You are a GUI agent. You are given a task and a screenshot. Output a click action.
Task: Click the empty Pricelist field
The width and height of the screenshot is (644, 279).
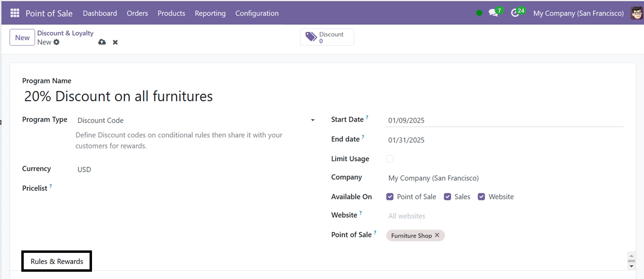click(x=196, y=188)
